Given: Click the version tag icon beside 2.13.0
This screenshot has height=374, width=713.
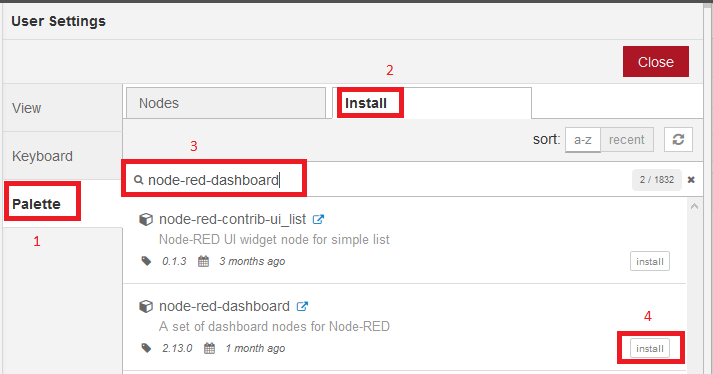Looking at the screenshot, I should tap(146, 348).
